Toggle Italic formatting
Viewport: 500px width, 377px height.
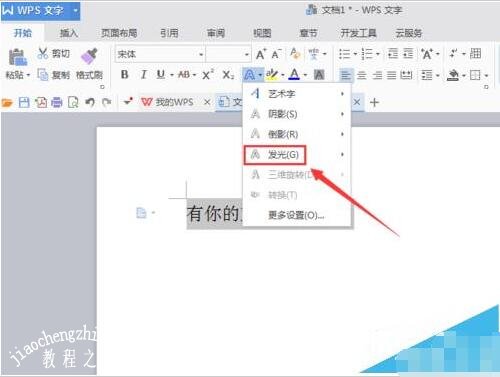pos(143,74)
